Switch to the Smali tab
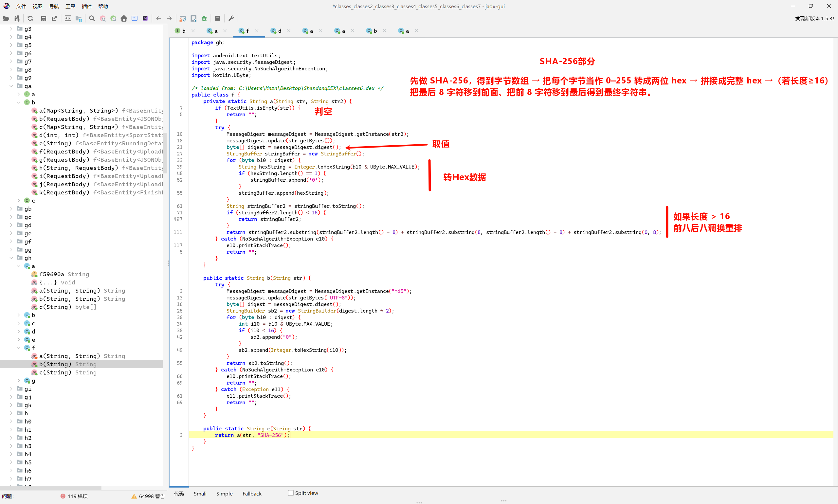838x504 pixels. tap(200, 494)
